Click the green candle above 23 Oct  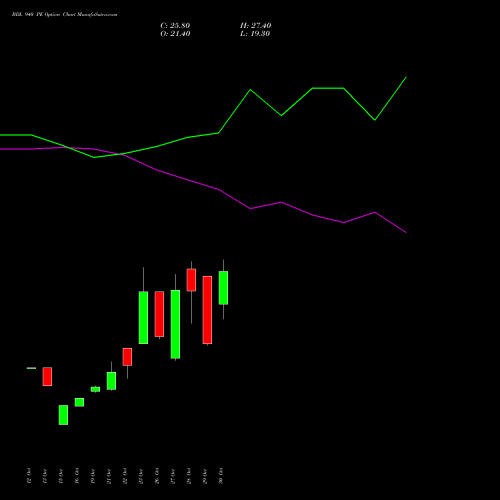tap(143, 317)
